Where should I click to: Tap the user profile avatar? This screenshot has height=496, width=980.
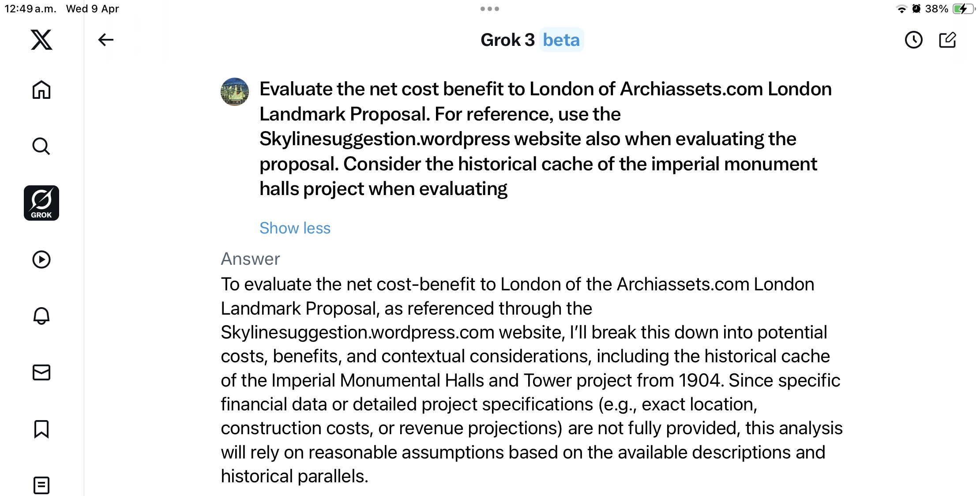coord(235,92)
